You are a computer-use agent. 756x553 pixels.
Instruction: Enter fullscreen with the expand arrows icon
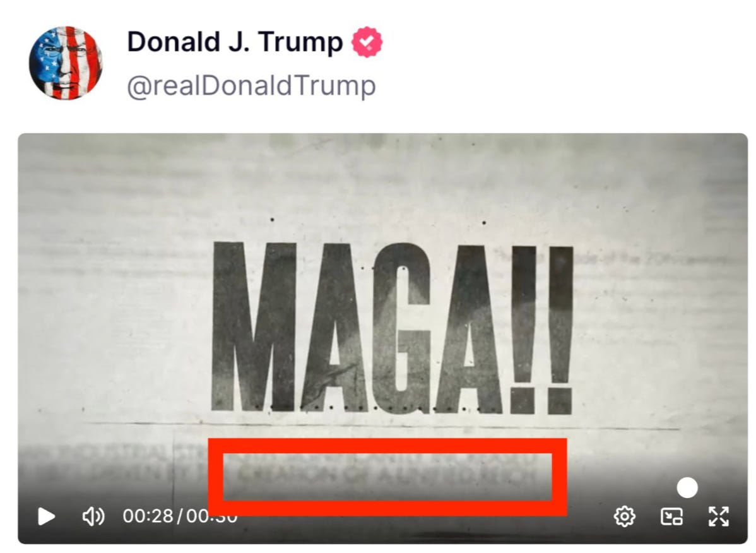718,516
